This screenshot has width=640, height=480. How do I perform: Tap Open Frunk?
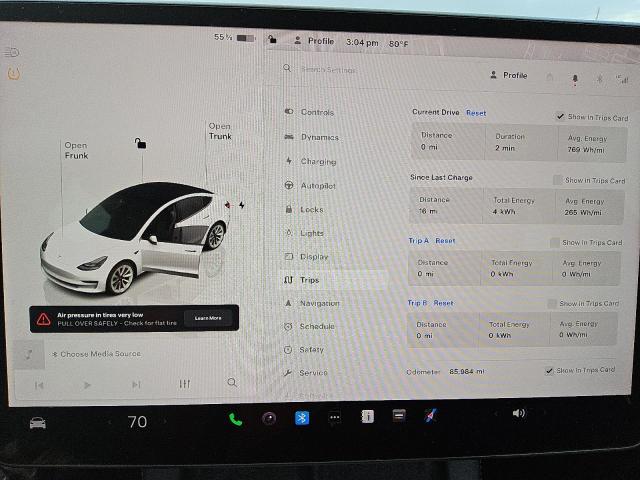click(76, 150)
